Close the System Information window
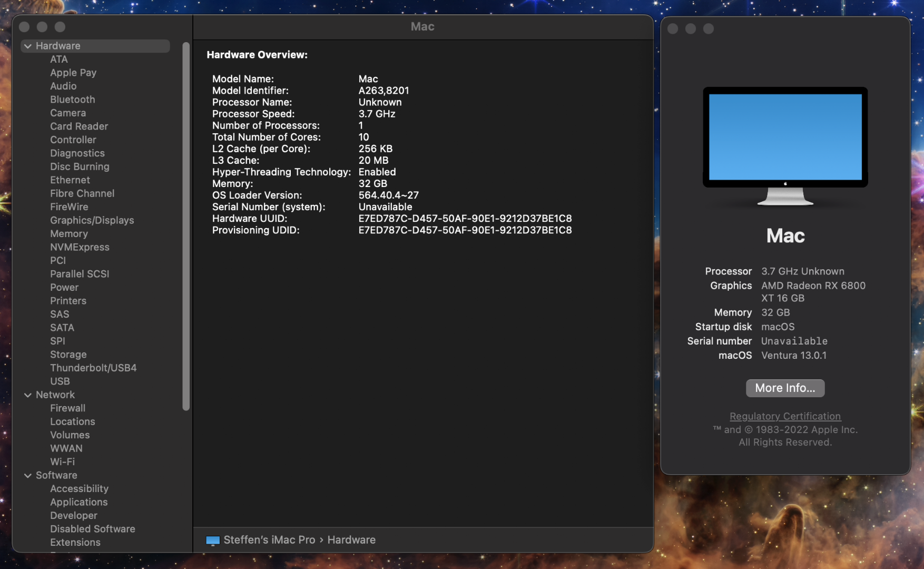 pyautogui.click(x=24, y=27)
